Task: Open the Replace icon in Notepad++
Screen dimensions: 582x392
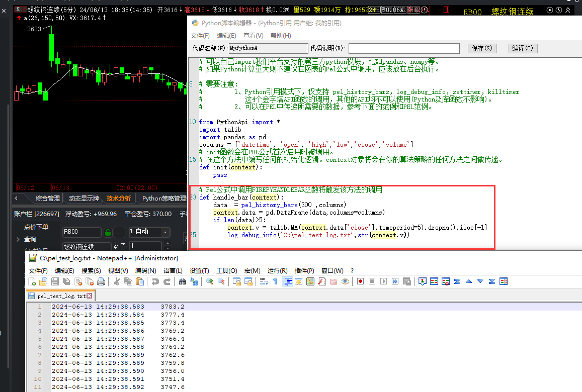Action: click(194, 281)
